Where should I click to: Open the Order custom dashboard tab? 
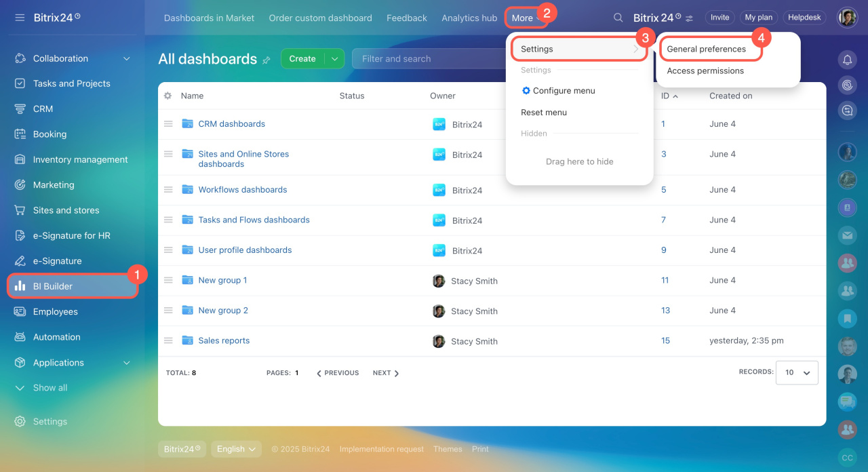[320, 18]
